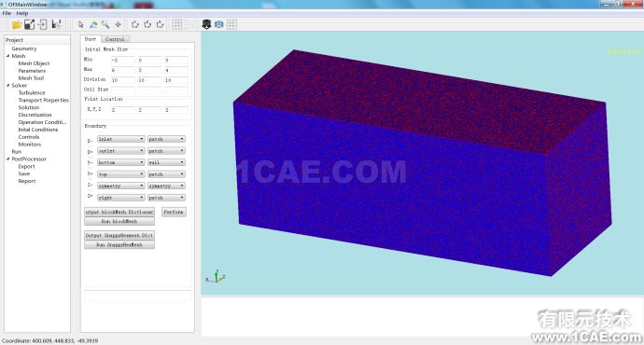This screenshot has height=345, width=644.
Task: Open the right boundary name dropdown
Action: pyautogui.click(x=120, y=198)
